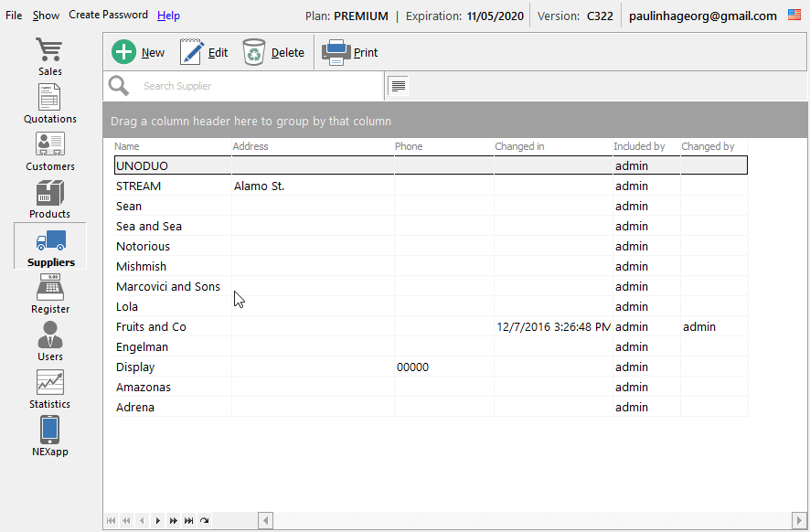Open the Help link
The width and height of the screenshot is (810, 532).
tap(168, 16)
